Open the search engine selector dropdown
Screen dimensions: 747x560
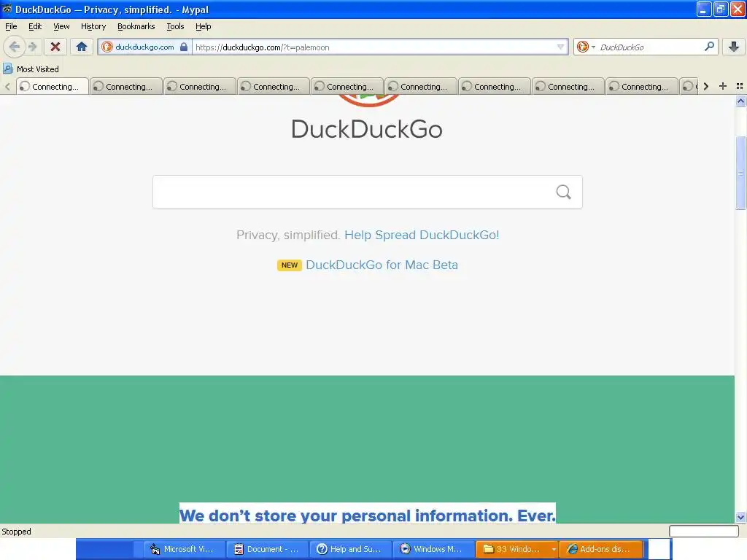(586, 47)
